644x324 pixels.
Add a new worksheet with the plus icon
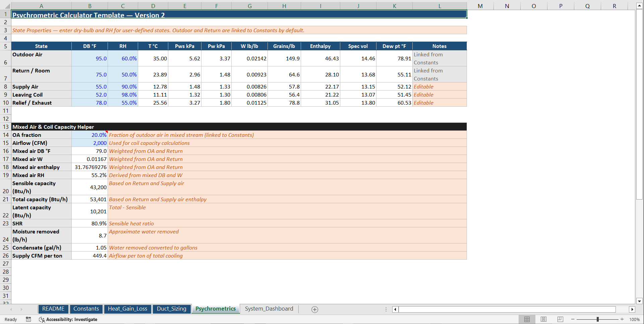pyautogui.click(x=314, y=309)
